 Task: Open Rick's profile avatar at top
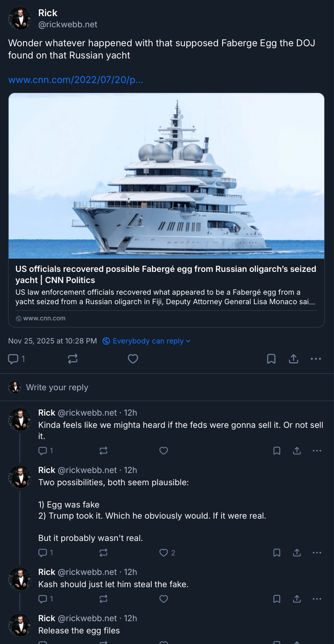(20, 18)
